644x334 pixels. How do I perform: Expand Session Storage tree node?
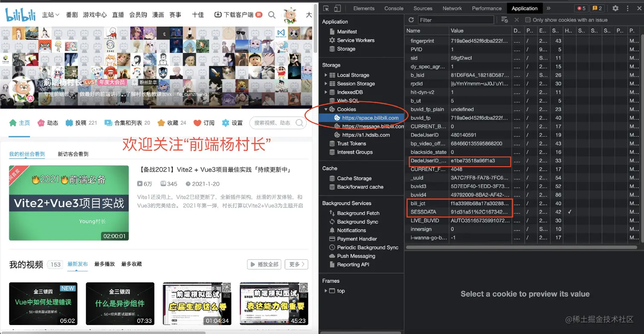(x=326, y=83)
